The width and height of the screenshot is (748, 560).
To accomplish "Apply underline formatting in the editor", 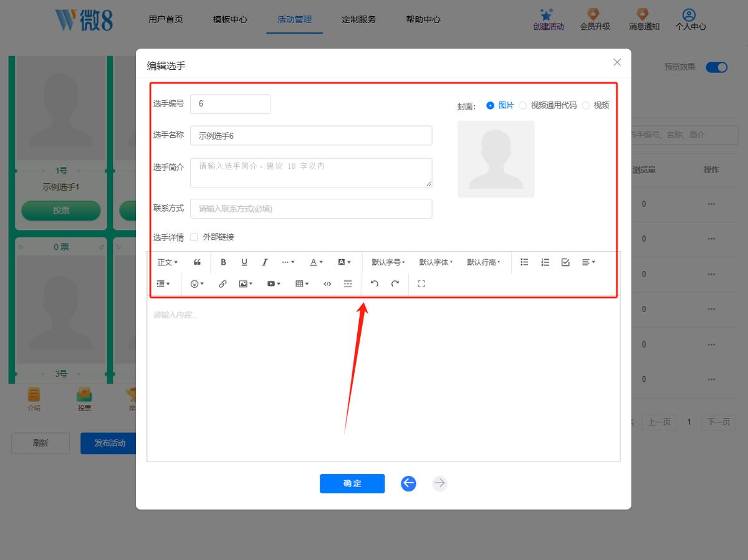I will point(244,262).
